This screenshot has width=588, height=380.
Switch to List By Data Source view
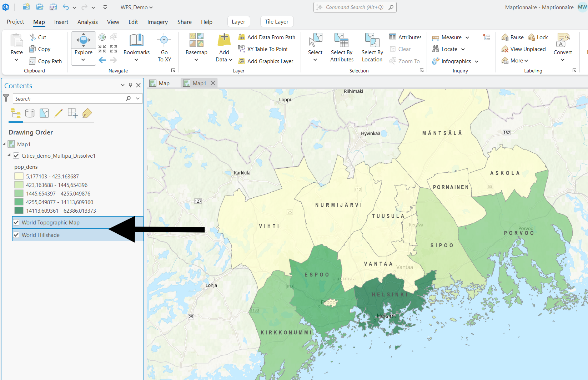click(30, 113)
